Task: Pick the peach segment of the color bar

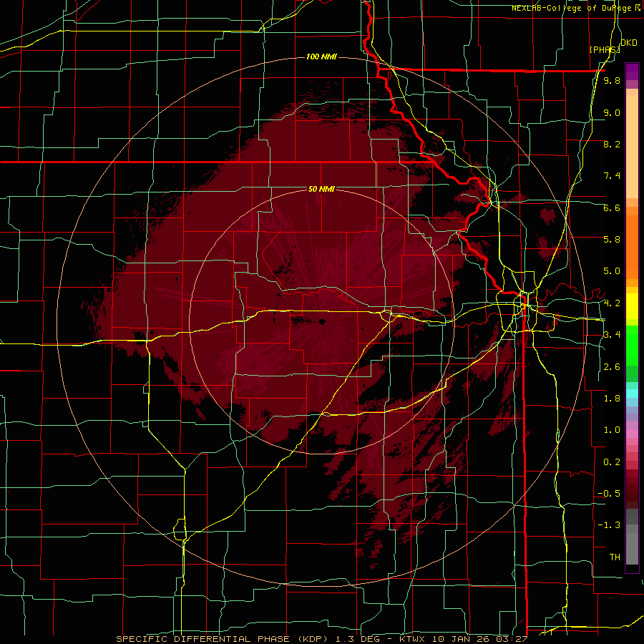Action: pos(632,147)
